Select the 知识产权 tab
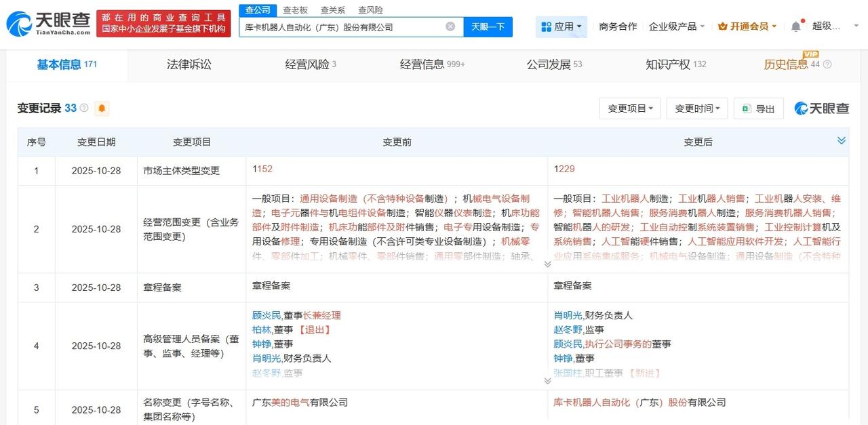The width and height of the screenshot is (868, 425). pos(676,64)
